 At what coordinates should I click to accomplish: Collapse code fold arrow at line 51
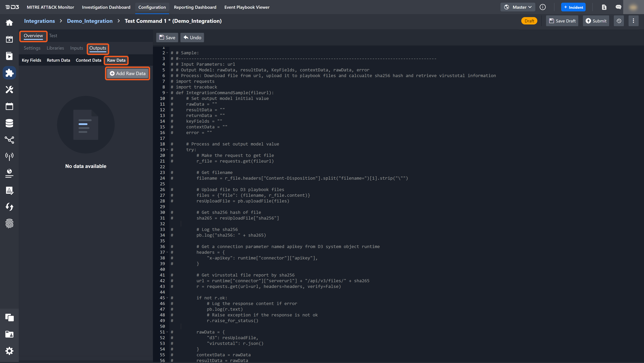click(x=167, y=332)
